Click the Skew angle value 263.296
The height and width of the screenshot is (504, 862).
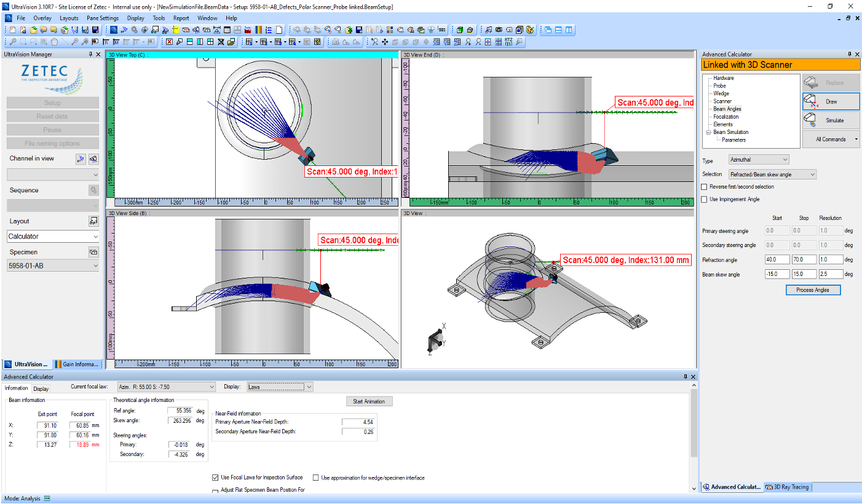[x=180, y=420]
